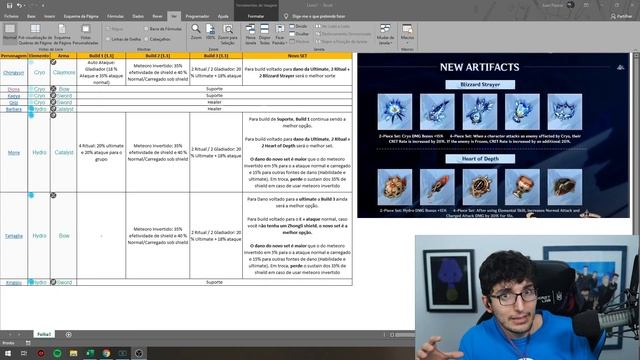Click Zoom para Seleção
The height and width of the screenshot is (360, 640).
pyautogui.click(x=227, y=34)
